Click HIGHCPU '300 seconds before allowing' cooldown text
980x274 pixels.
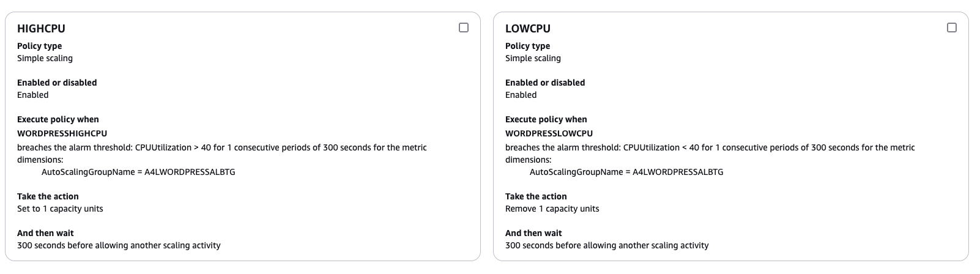pos(119,245)
